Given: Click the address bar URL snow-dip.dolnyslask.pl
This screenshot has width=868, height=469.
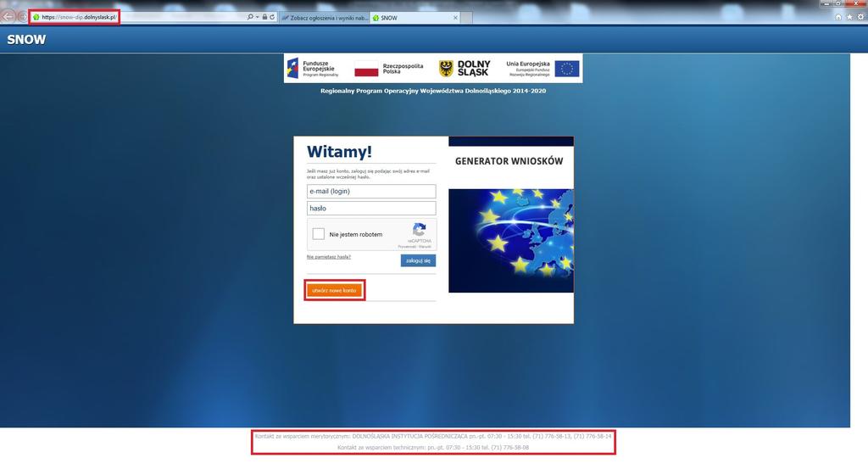Looking at the screenshot, I should point(79,17).
